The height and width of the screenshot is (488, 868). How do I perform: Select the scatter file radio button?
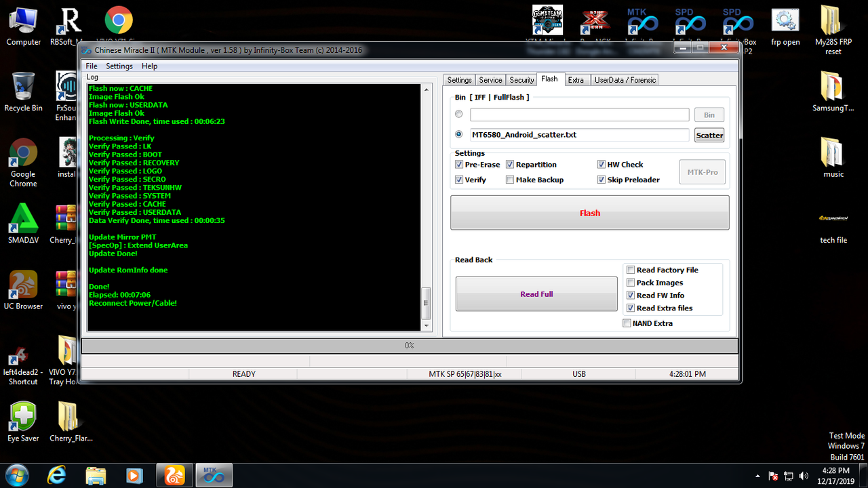460,134
